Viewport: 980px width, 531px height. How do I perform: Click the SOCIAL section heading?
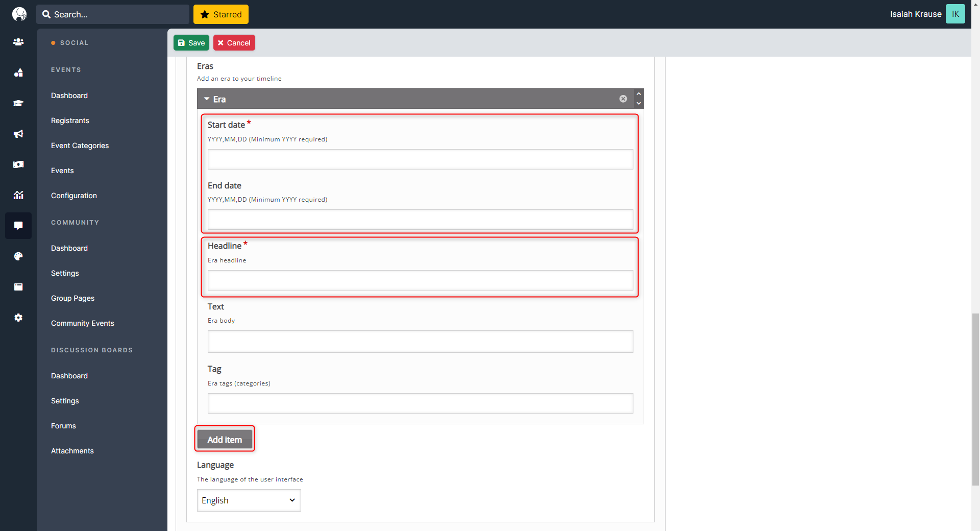point(75,43)
